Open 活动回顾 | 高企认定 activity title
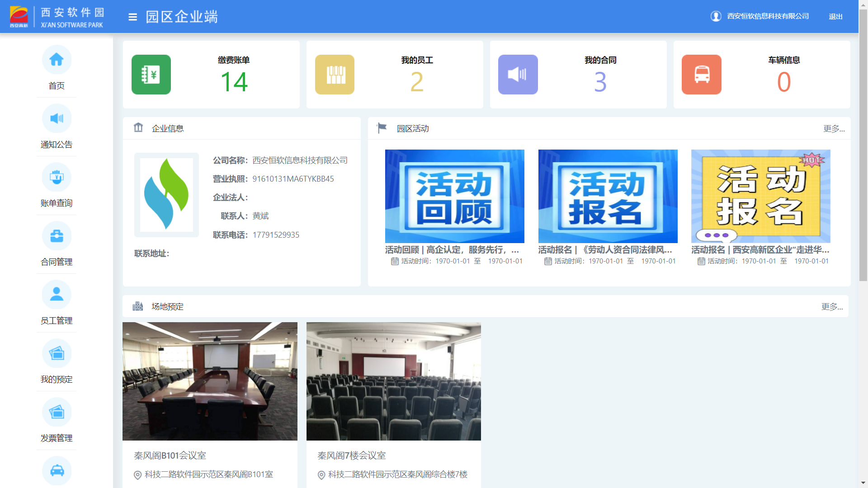The width and height of the screenshot is (868, 488). 452,250
